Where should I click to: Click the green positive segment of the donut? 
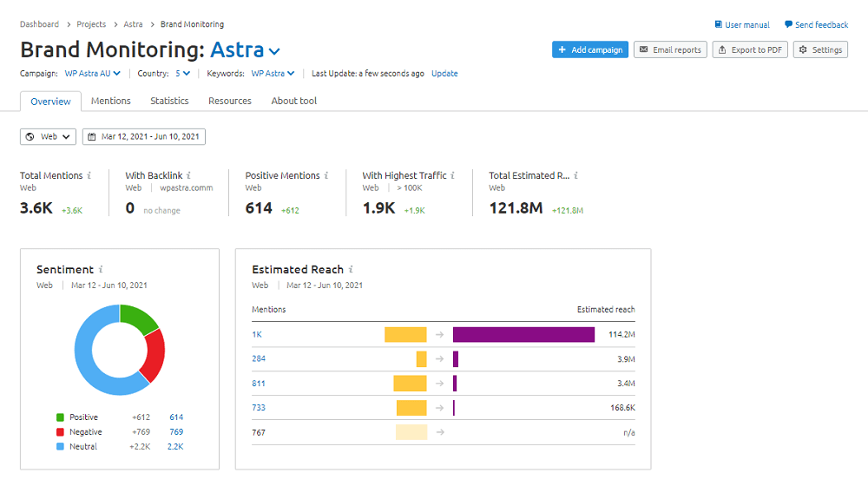138,318
